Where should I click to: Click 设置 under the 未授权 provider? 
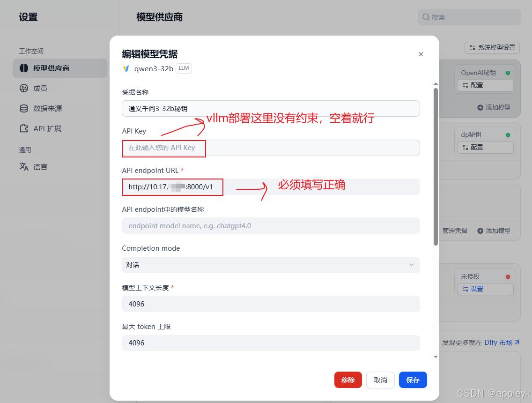click(x=485, y=289)
